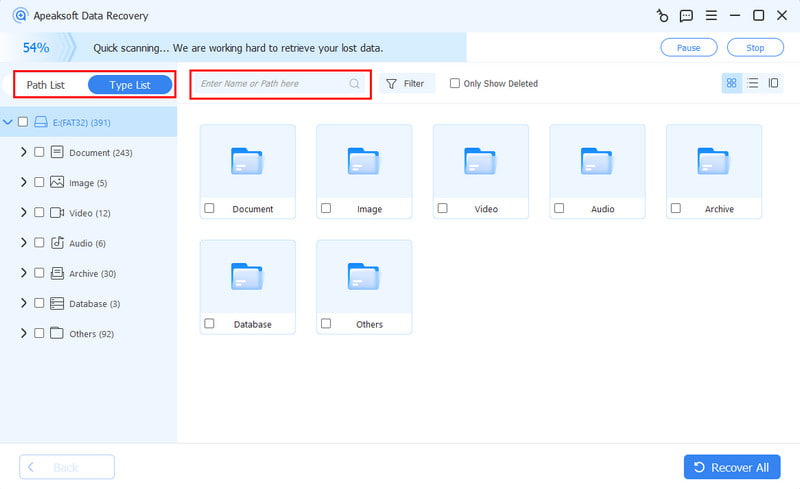This screenshot has height=489, width=800.
Task: Expand the Audio (6) node
Action: coord(23,242)
